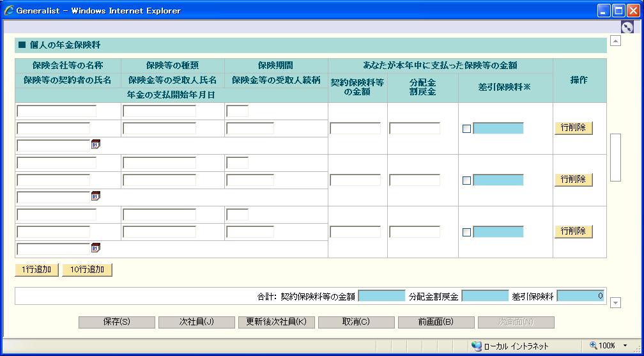Click pension start date field, first row
Viewport: 644px width, 356px height.
point(54,146)
